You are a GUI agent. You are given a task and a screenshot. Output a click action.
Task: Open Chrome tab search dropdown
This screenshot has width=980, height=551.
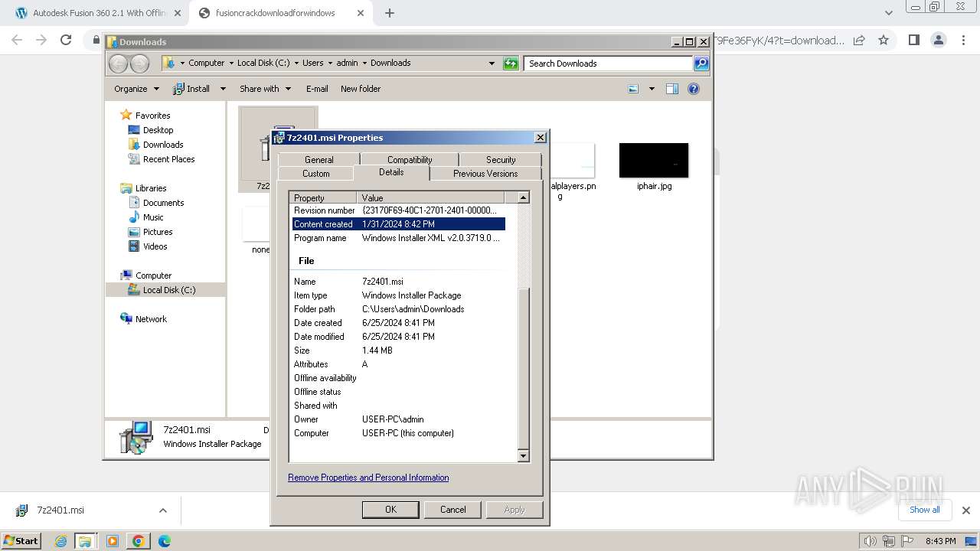889,13
